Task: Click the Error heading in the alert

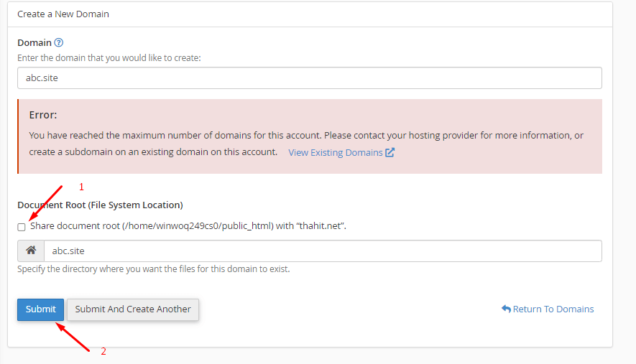Action: 43,115
